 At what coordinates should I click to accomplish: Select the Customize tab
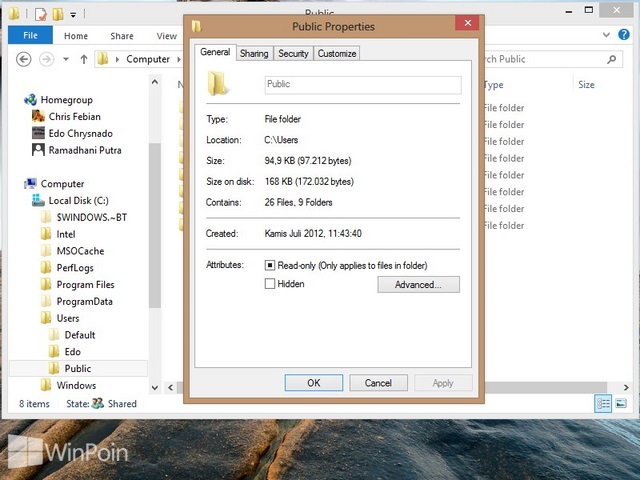coord(337,53)
